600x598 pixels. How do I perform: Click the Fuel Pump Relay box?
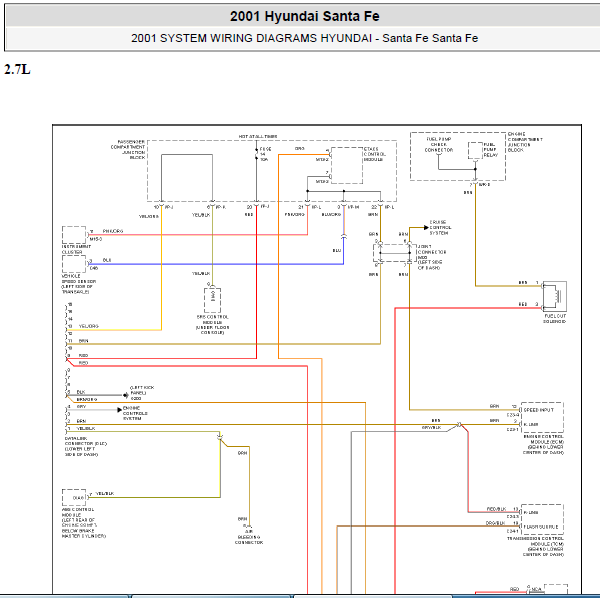pos(475,150)
